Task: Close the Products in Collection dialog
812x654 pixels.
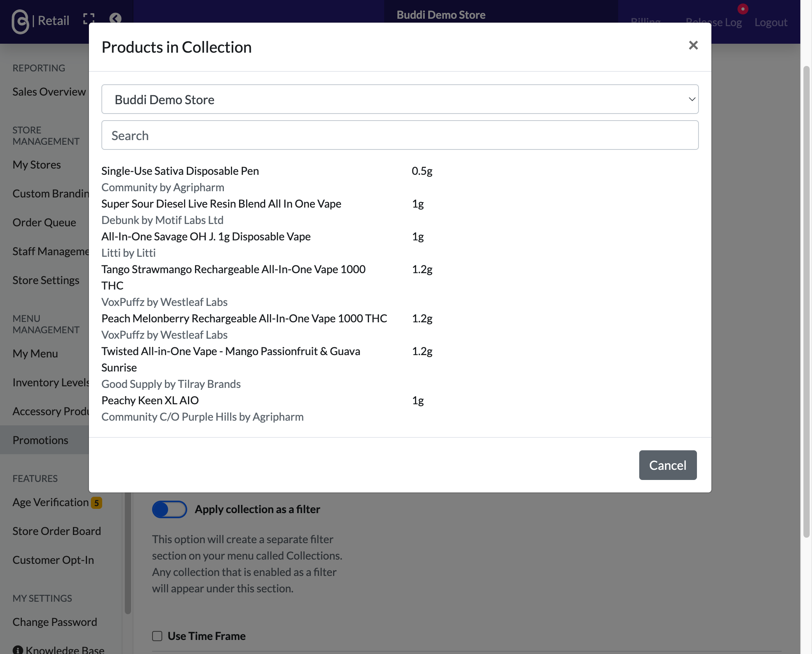Action: (693, 45)
